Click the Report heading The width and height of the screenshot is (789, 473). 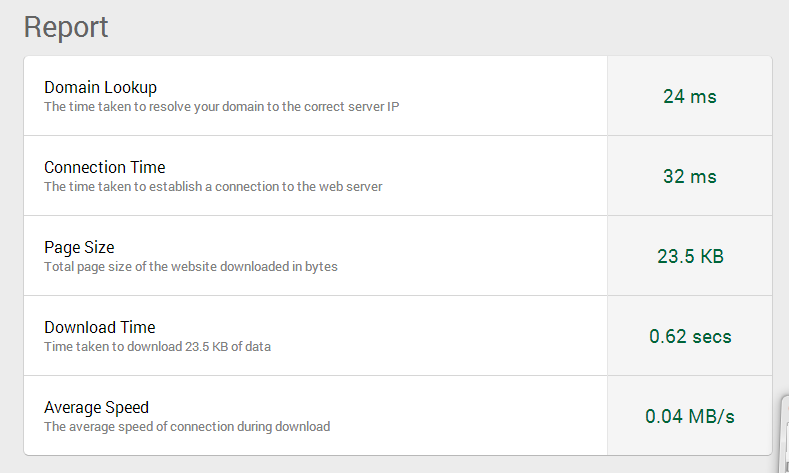point(66,27)
